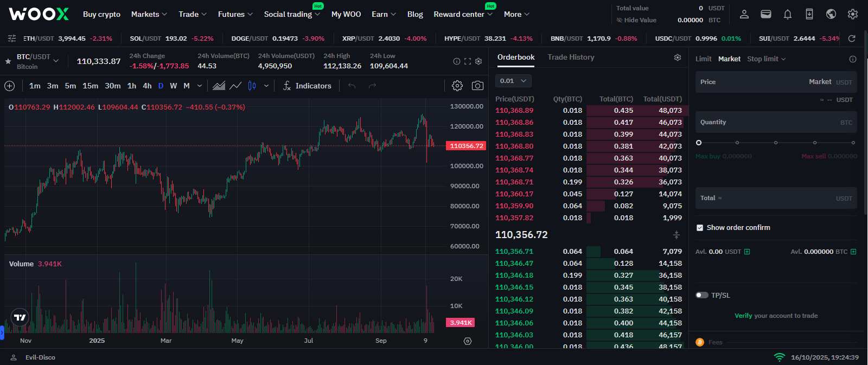Uncheck Show order confirm checkbox
The height and width of the screenshot is (365, 868).
[x=700, y=228]
